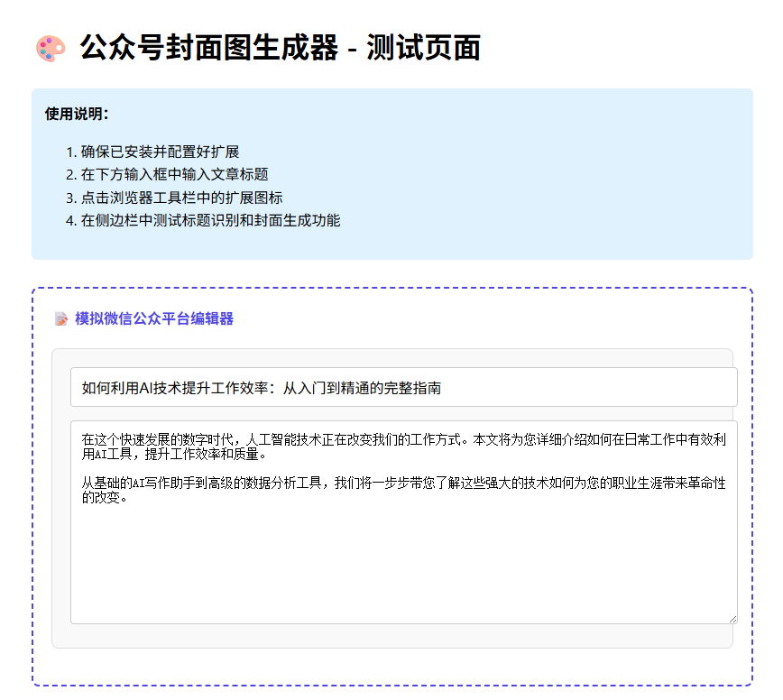Click the first paragraph about AI changing work
This screenshot has width=783, height=700.
361,442
